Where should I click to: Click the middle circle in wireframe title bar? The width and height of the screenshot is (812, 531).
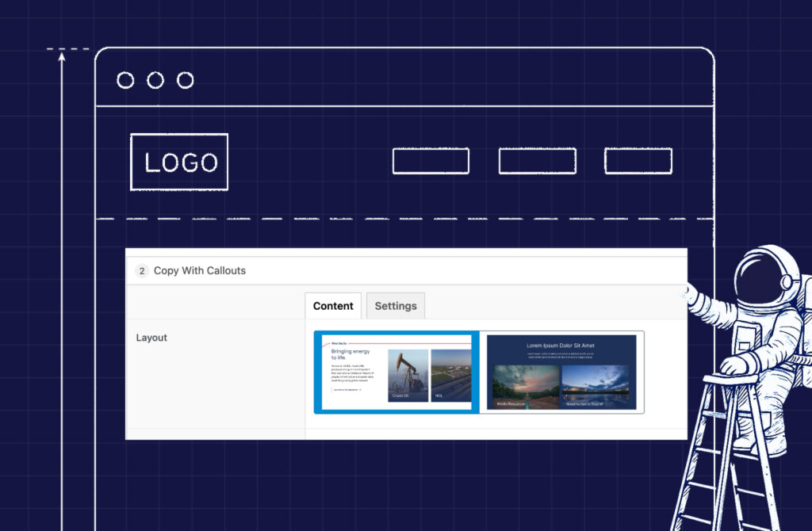(x=155, y=80)
